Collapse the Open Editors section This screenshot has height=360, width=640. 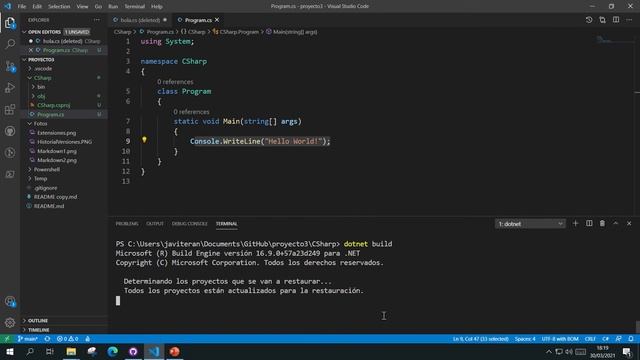24,32
